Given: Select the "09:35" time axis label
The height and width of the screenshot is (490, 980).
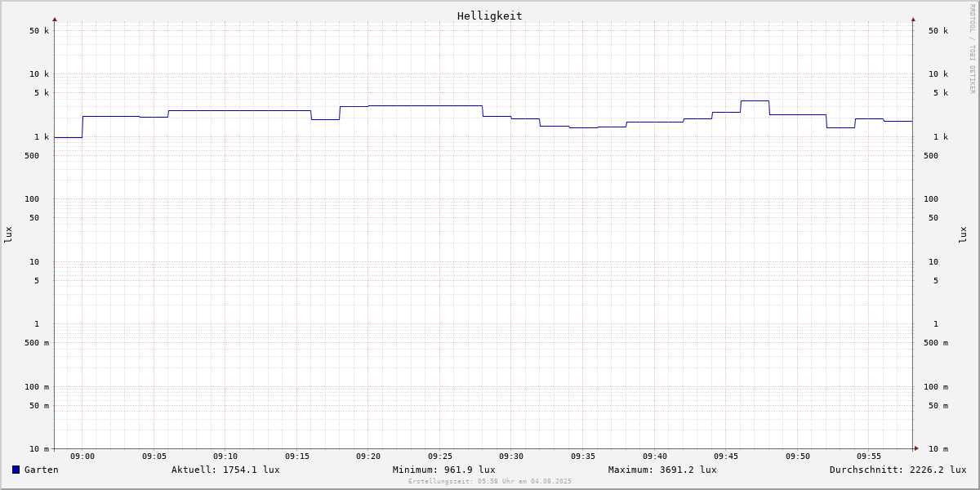Looking at the screenshot, I should point(583,457).
